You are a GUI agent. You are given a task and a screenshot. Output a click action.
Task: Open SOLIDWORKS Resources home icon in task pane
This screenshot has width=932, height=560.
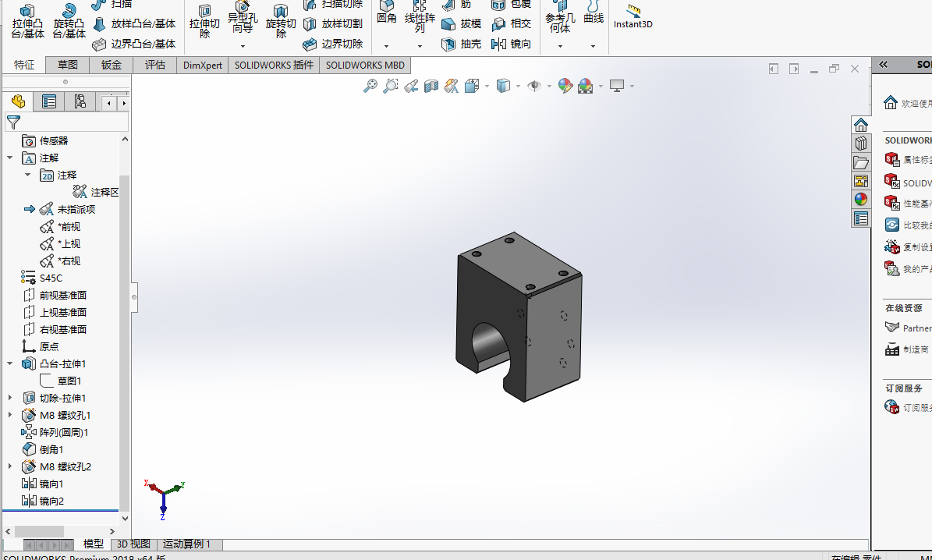pyautogui.click(x=861, y=125)
